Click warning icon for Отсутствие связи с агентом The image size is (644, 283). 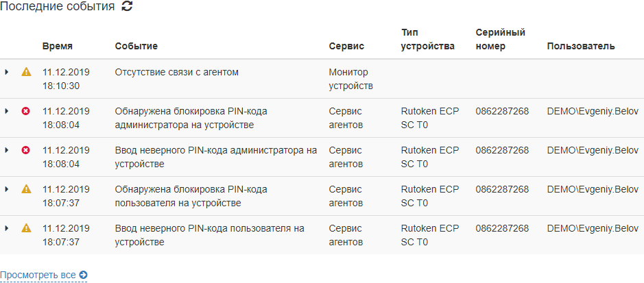coord(26,72)
